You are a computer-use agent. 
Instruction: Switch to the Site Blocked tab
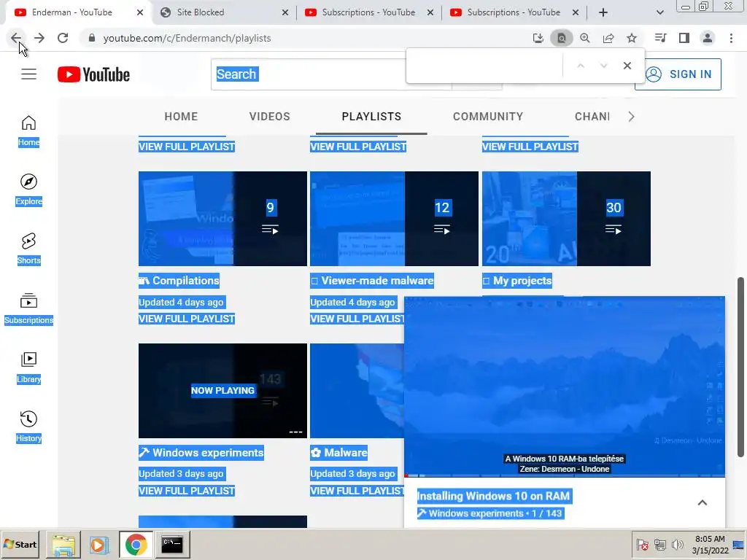click(x=200, y=12)
